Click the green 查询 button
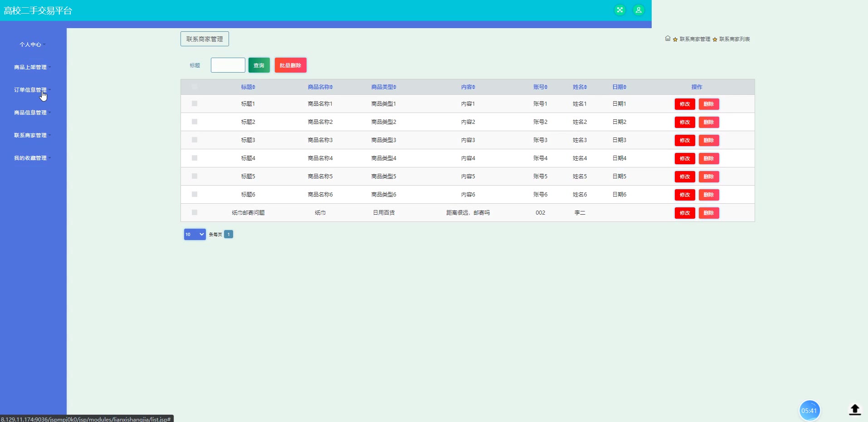Image resolution: width=868 pixels, height=422 pixels. 259,65
